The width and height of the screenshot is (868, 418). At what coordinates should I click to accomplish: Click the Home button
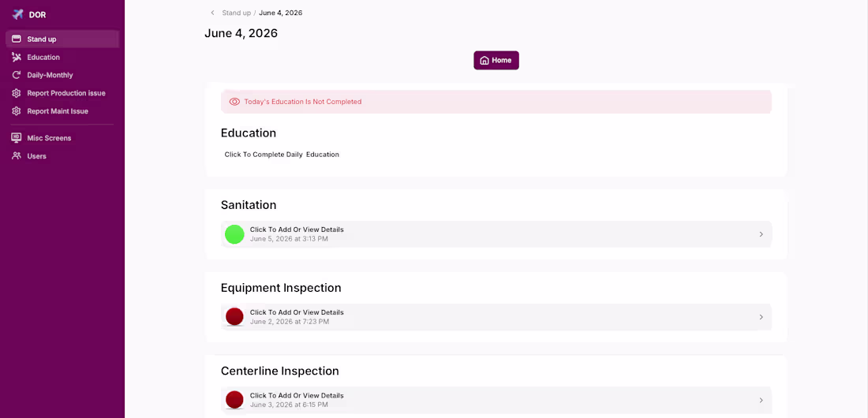pos(496,61)
